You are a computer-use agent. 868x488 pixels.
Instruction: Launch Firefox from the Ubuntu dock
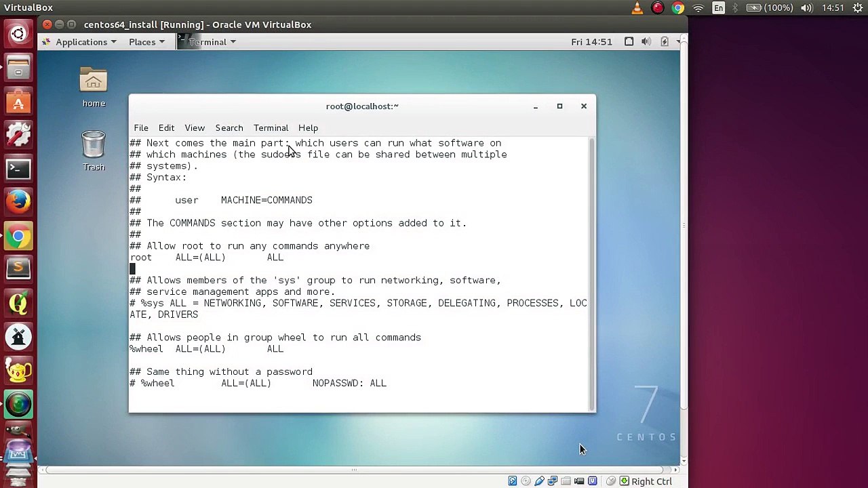[x=18, y=203]
